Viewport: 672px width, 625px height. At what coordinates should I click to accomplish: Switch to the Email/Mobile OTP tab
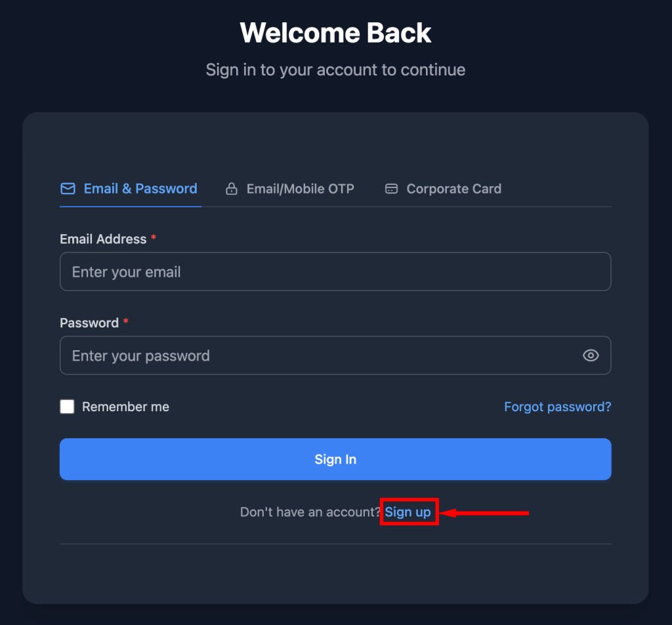click(x=300, y=189)
